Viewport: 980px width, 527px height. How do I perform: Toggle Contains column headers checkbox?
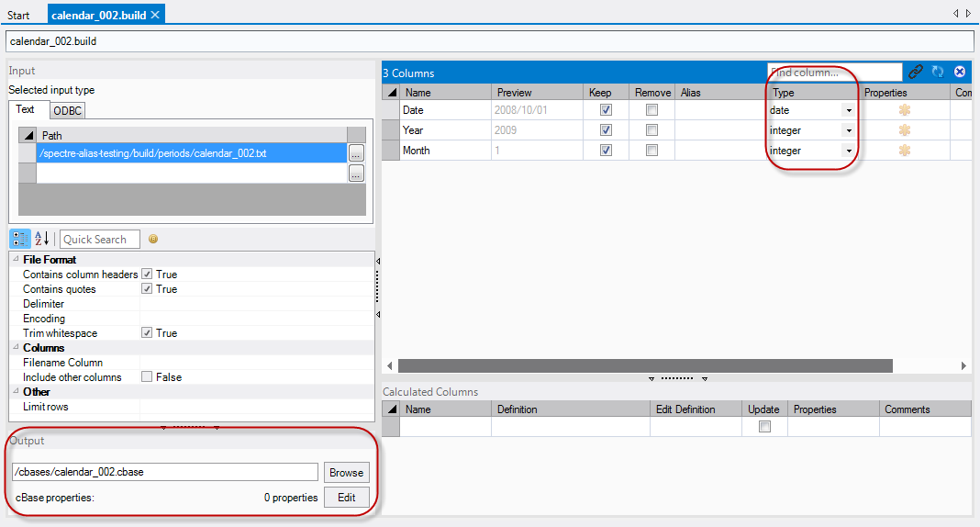[x=147, y=274]
